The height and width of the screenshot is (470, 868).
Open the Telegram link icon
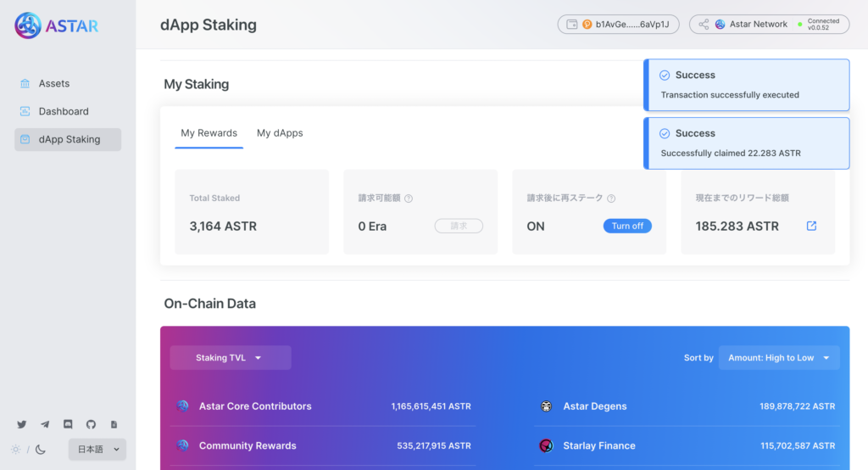45,424
